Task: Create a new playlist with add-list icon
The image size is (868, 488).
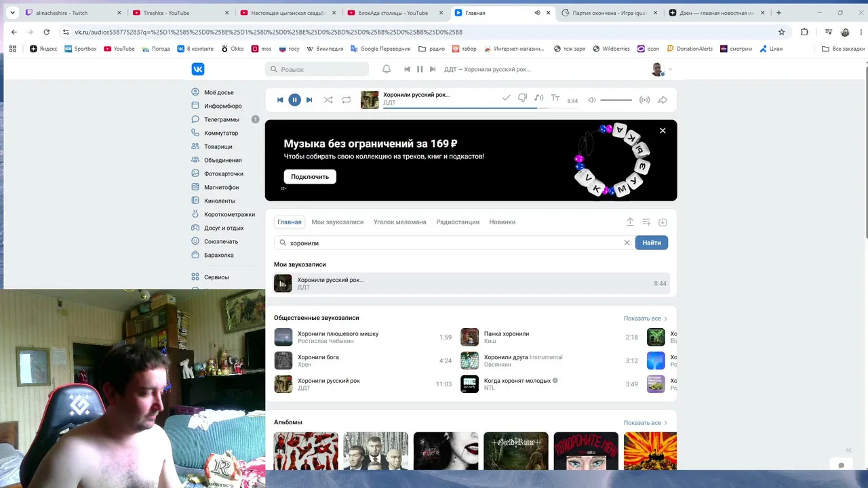Action: point(646,222)
